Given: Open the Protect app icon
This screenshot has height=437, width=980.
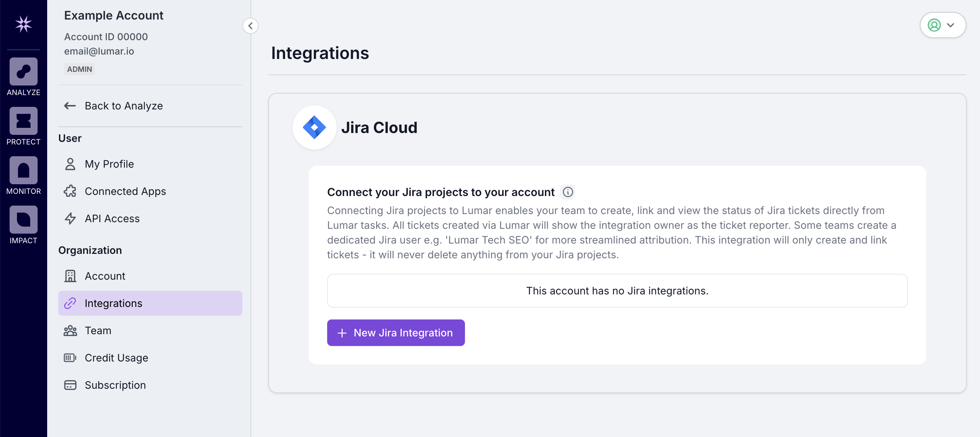Looking at the screenshot, I should (23, 121).
